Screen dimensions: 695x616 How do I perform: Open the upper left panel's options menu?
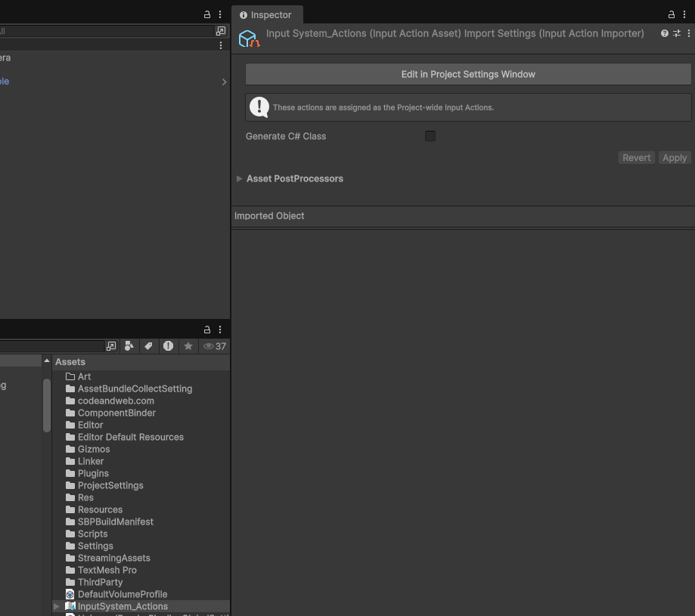point(220,14)
